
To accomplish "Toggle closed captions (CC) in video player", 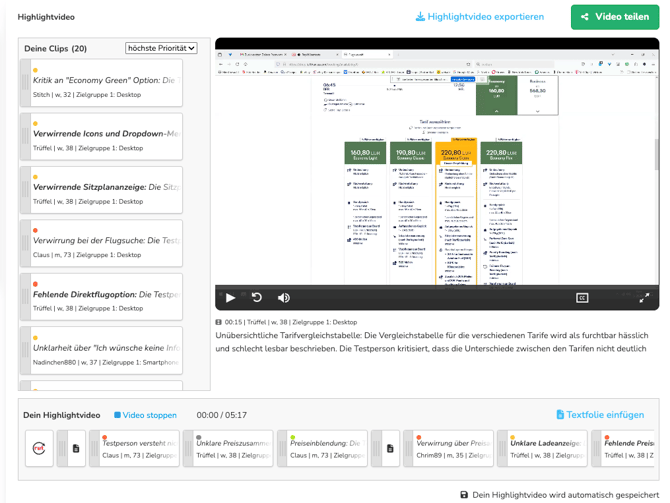I will (582, 297).
